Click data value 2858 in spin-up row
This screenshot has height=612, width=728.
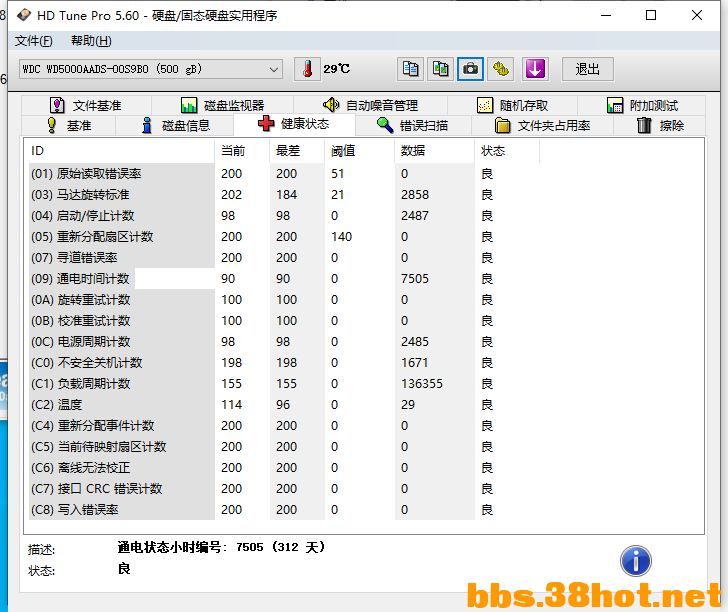coord(415,195)
